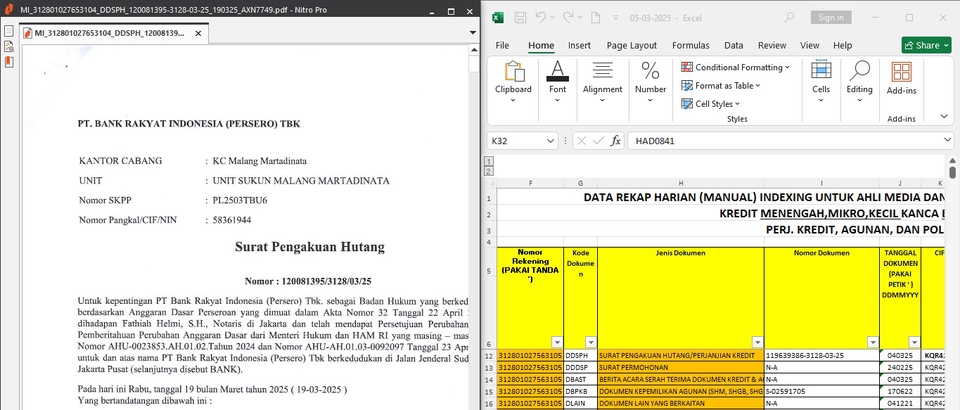This screenshot has width=960, height=410.
Task: Close the MI_312801027653104 document tab in Nitro
Action: click(198, 34)
